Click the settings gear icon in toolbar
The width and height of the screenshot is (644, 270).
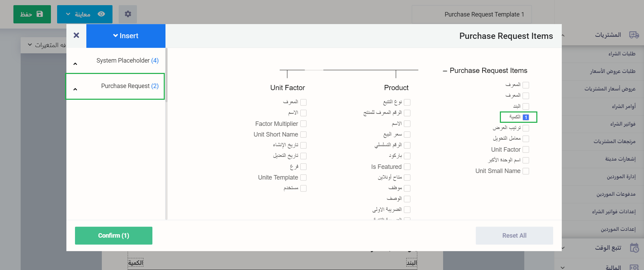click(x=128, y=14)
